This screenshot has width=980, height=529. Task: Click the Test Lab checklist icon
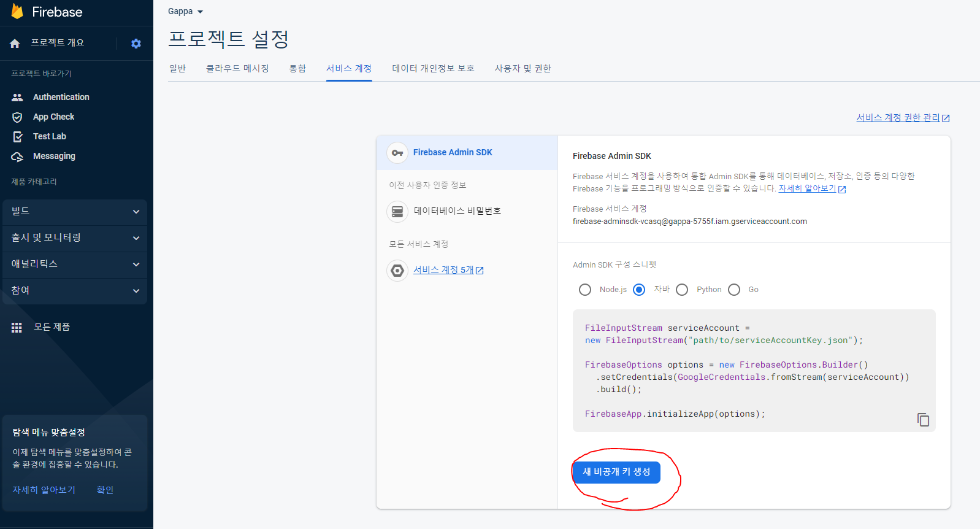[18, 136]
